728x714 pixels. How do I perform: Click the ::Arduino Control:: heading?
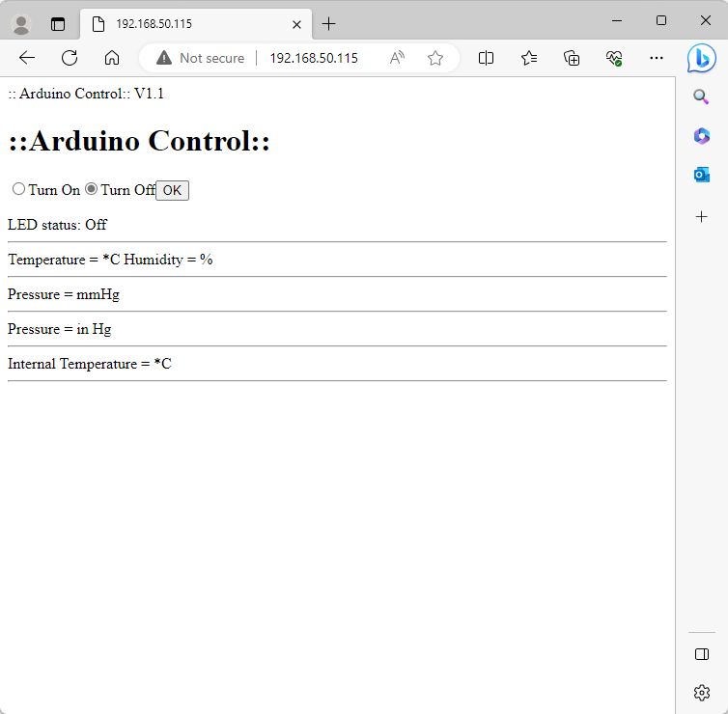pos(139,140)
